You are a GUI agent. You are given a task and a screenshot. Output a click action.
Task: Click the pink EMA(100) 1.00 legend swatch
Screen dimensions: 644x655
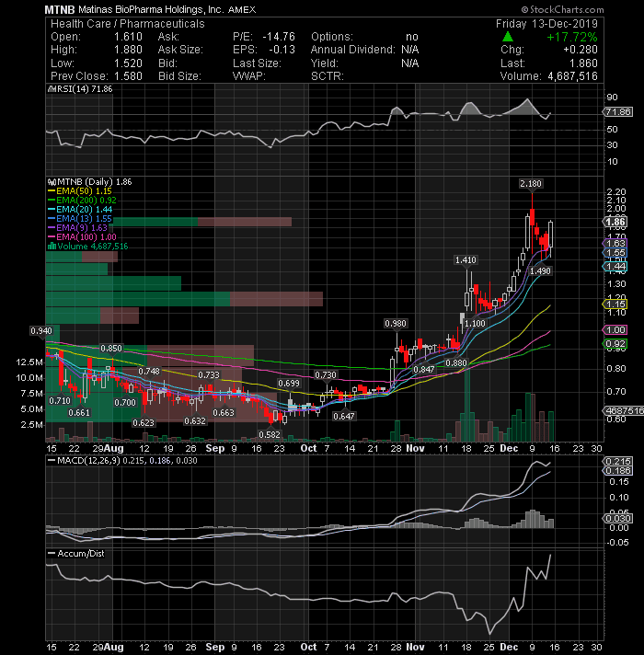(52, 237)
